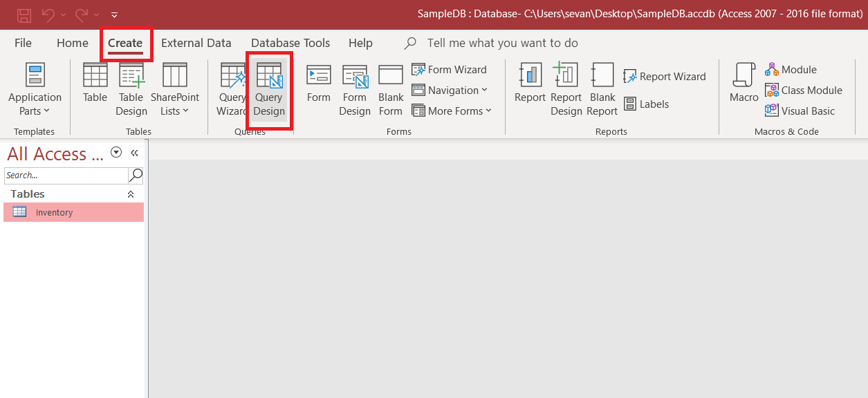868x398 pixels.
Task: Create a new Macro
Action: point(744,84)
